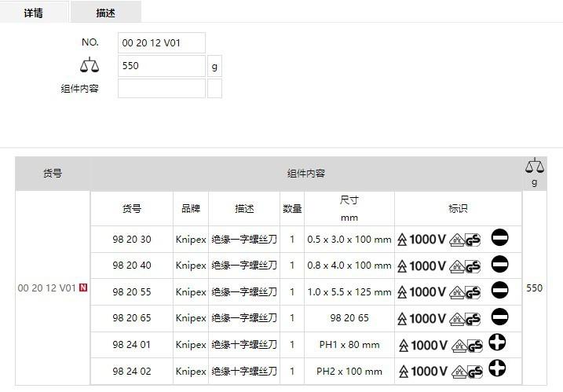The height and width of the screenshot is (392, 563).
Task: Click the Phillips cross icon for 98 24 01
Action: (496, 343)
